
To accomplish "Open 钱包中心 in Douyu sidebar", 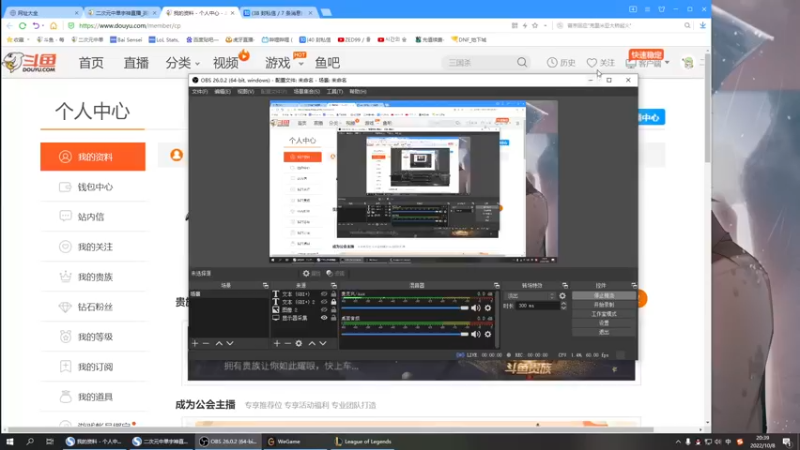I will [93, 187].
